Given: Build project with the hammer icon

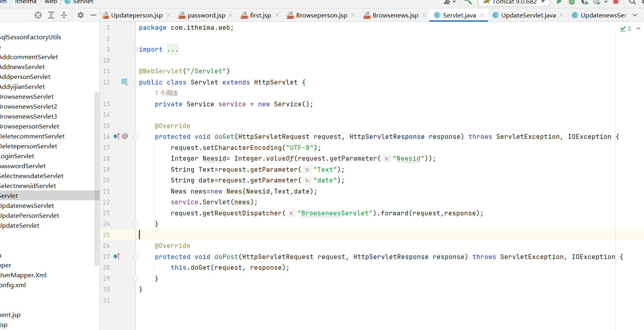Looking at the screenshot, I should click(469, 2).
